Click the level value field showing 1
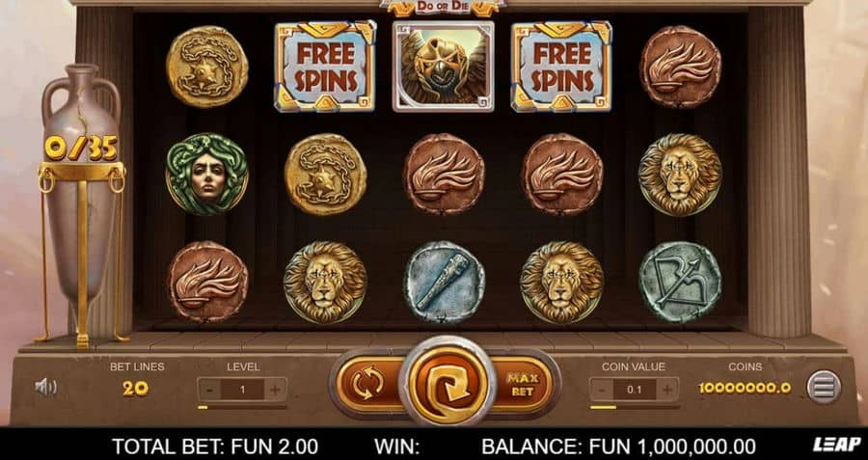 [x=242, y=390]
